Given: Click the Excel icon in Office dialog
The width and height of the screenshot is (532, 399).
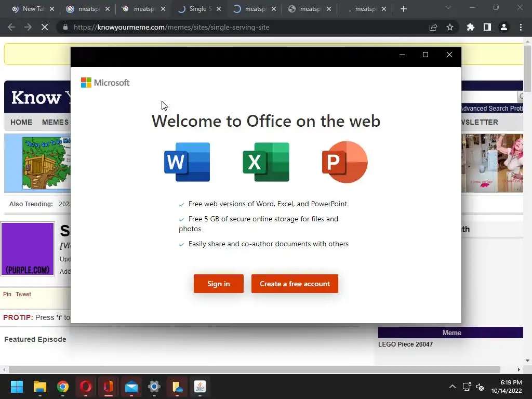Looking at the screenshot, I should coord(266,162).
